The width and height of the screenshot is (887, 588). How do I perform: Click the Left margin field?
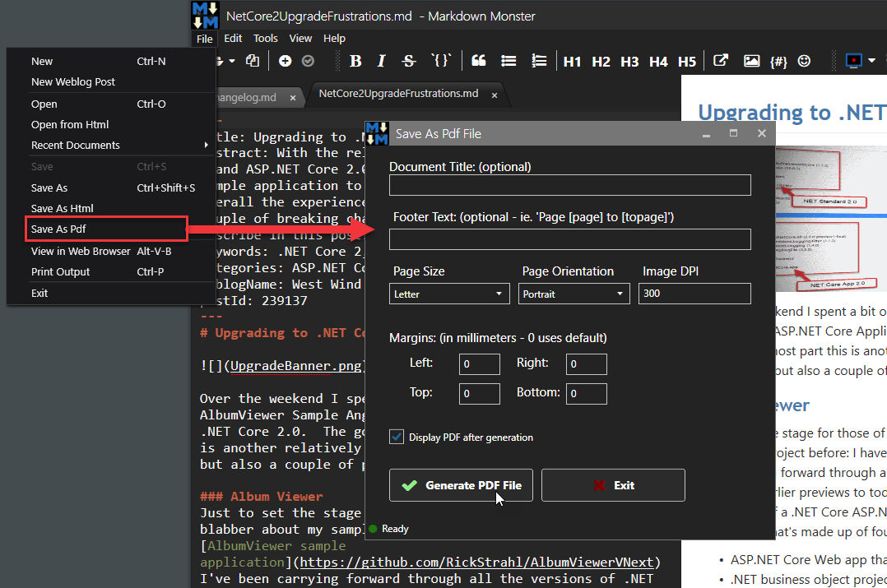tap(479, 364)
